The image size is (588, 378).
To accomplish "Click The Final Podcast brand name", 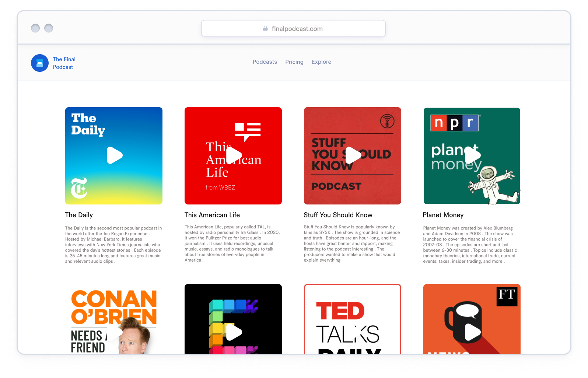I will click(64, 63).
